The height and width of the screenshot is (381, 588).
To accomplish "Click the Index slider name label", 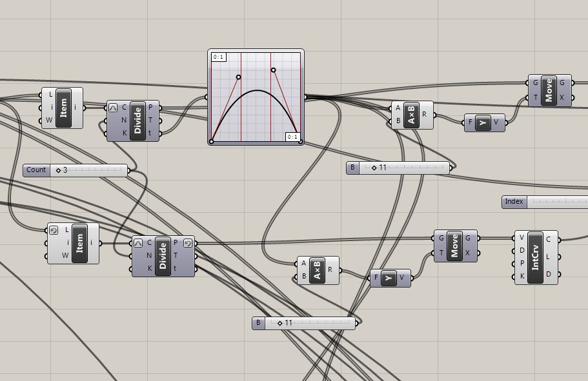I will 514,202.
